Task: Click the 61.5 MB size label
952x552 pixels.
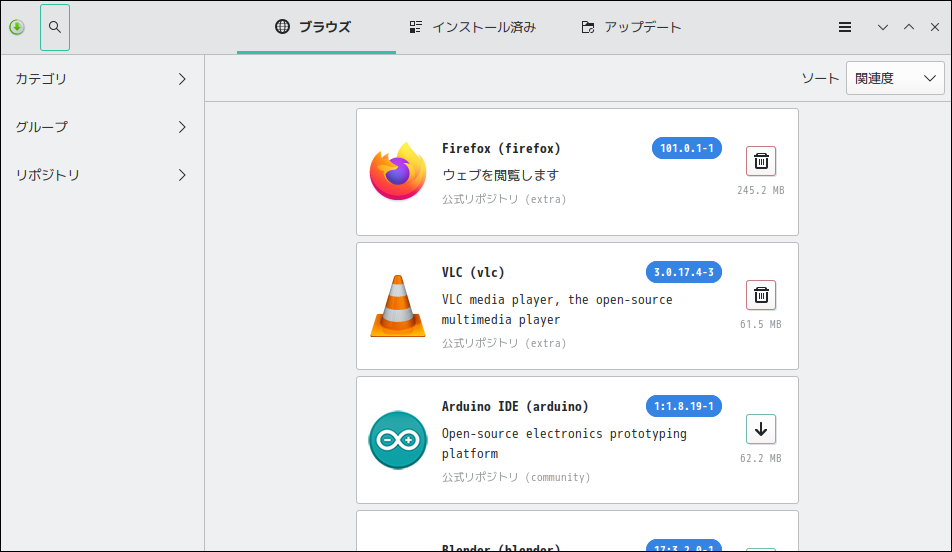Action: pos(761,324)
